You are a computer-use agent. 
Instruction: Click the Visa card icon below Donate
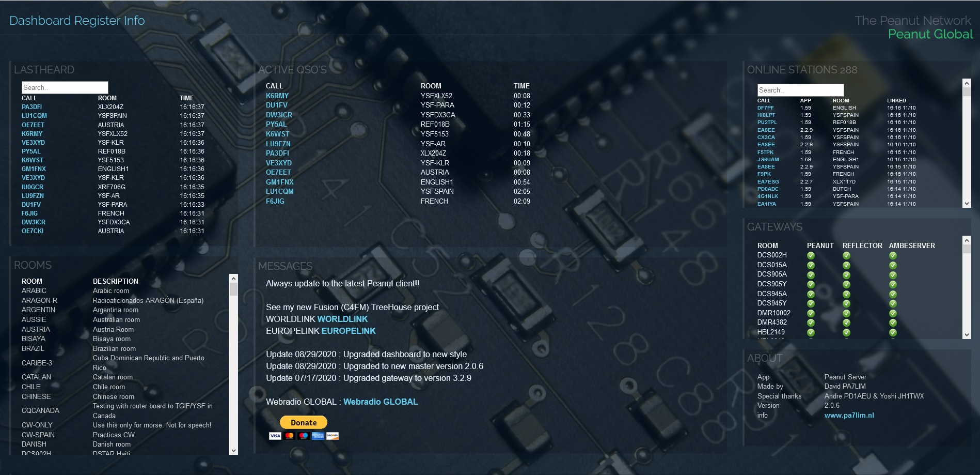tap(275, 436)
